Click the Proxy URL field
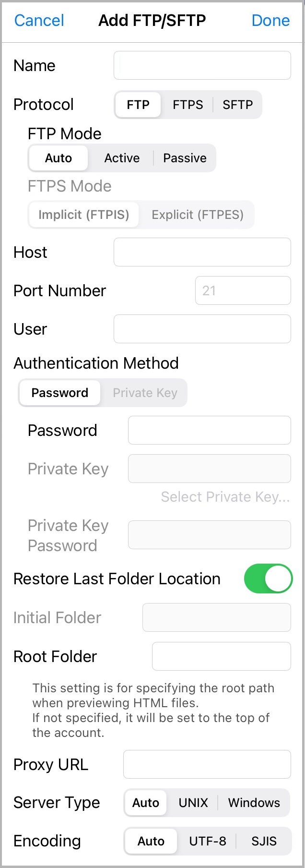The image size is (305, 868). [x=207, y=764]
